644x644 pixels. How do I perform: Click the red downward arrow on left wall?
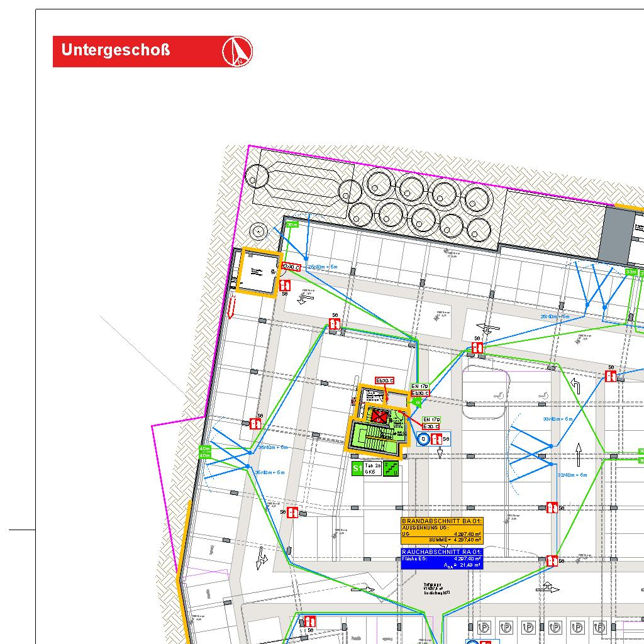coord(231,308)
